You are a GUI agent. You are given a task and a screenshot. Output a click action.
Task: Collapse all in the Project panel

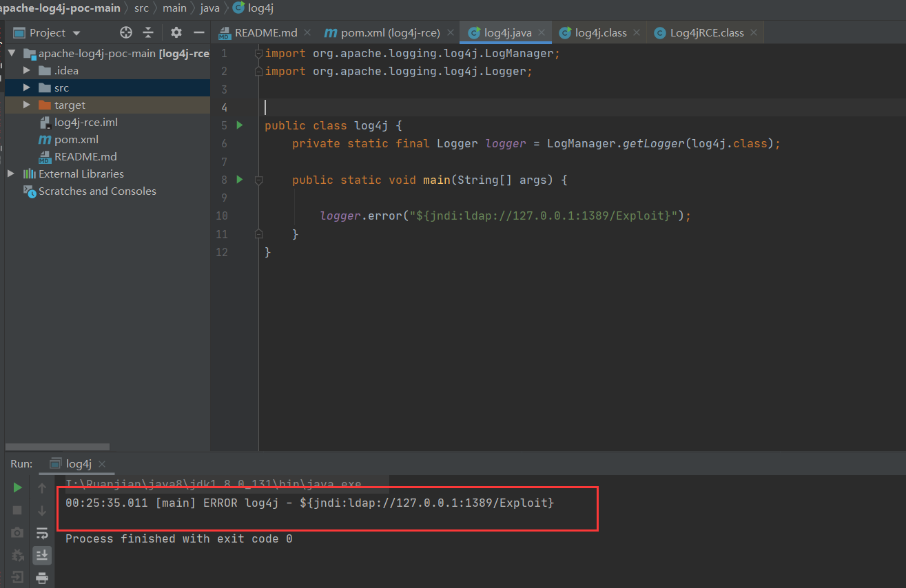[148, 32]
